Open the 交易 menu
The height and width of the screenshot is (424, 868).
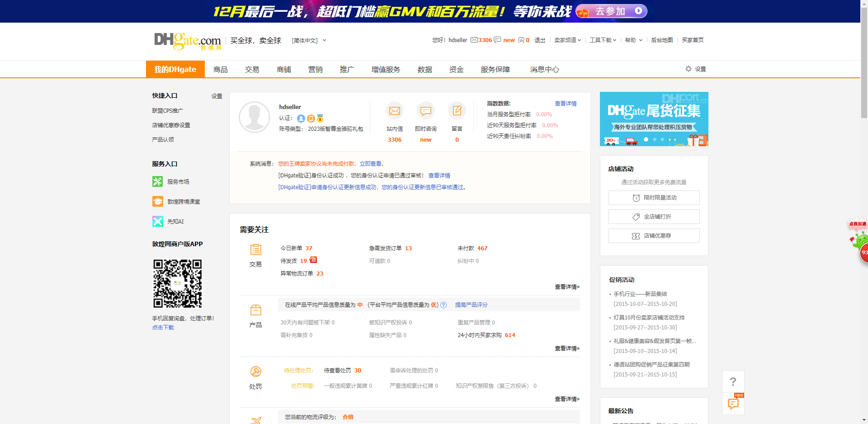pos(252,69)
